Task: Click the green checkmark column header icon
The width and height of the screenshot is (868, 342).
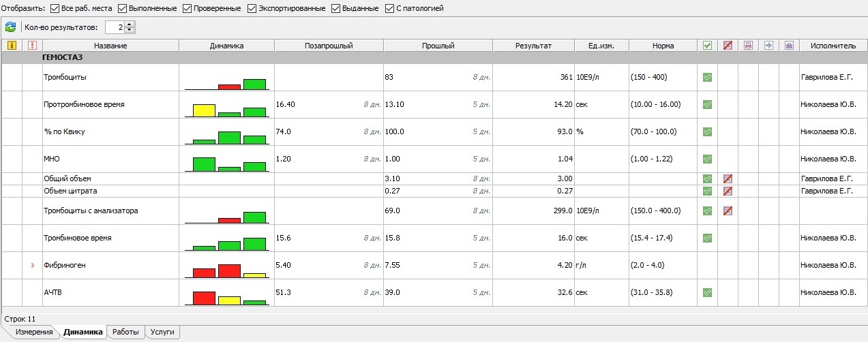Action: 707,46
